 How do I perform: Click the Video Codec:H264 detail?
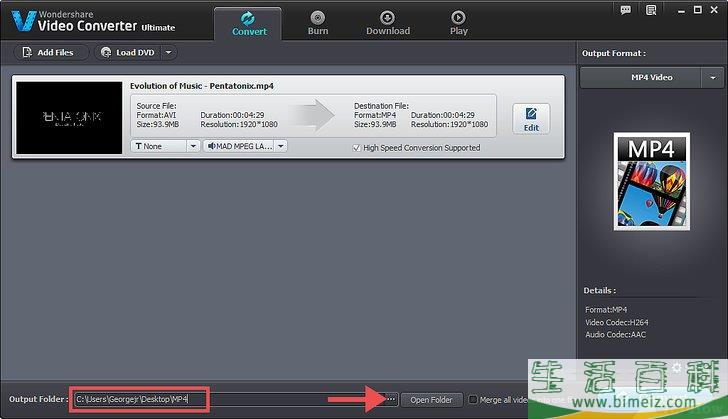click(x=617, y=322)
